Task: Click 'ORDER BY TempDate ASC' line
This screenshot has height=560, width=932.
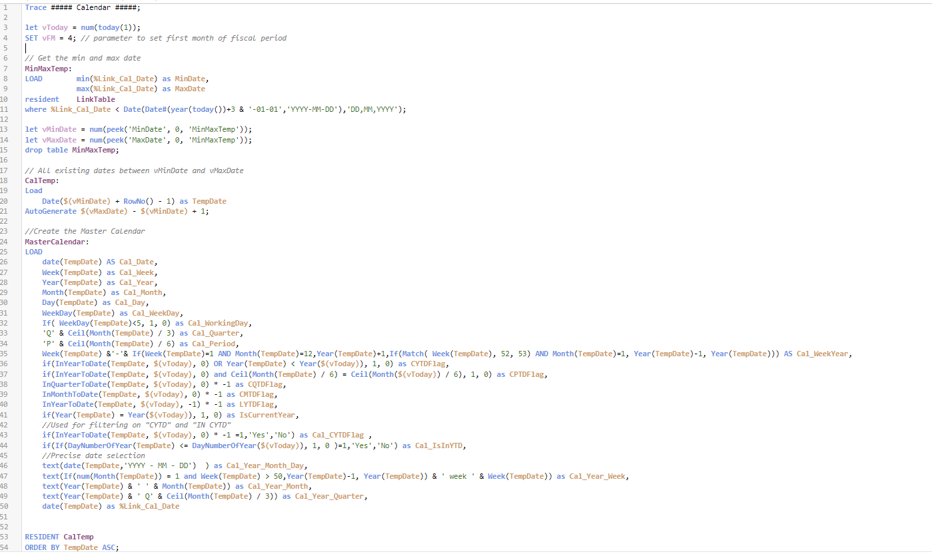Action: pos(71,547)
